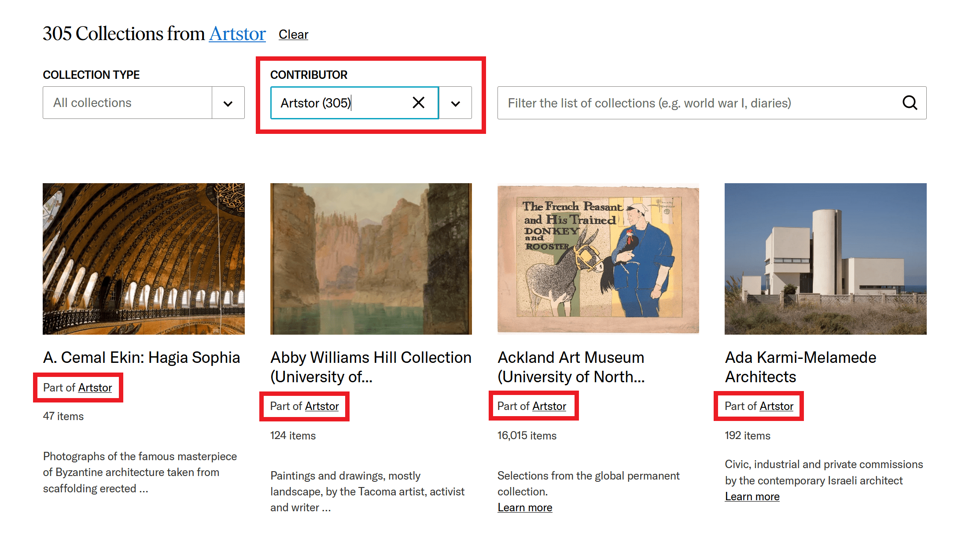Viewport: 980px width, 550px height.
Task: Open the Artstor link in the page title
Action: click(237, 33)
